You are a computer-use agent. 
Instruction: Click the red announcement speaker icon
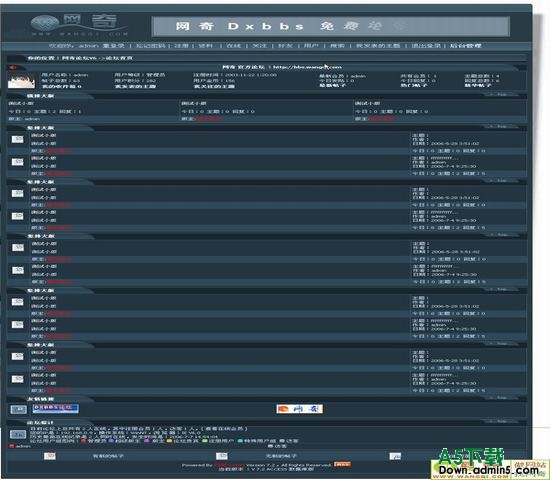(13, 67)
